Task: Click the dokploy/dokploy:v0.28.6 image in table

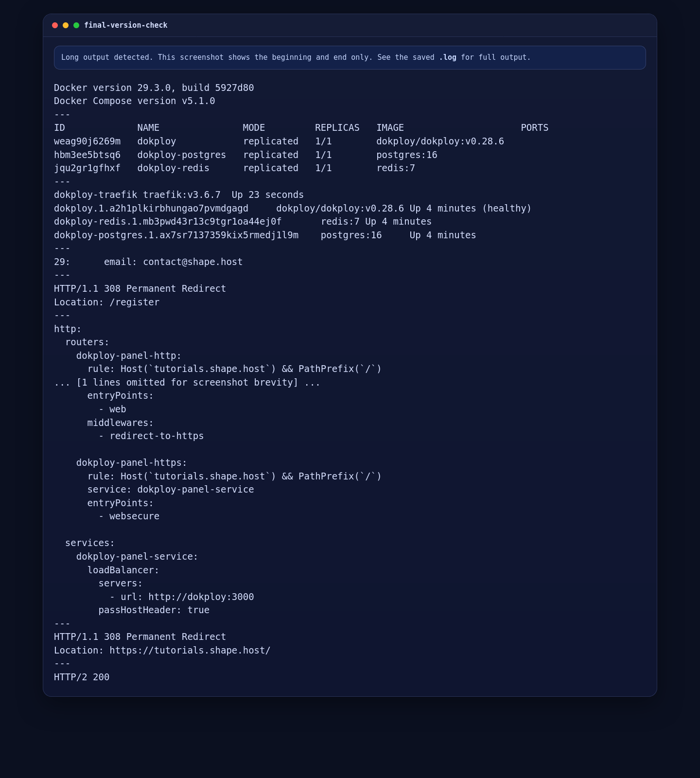Action: pos(440,141)
